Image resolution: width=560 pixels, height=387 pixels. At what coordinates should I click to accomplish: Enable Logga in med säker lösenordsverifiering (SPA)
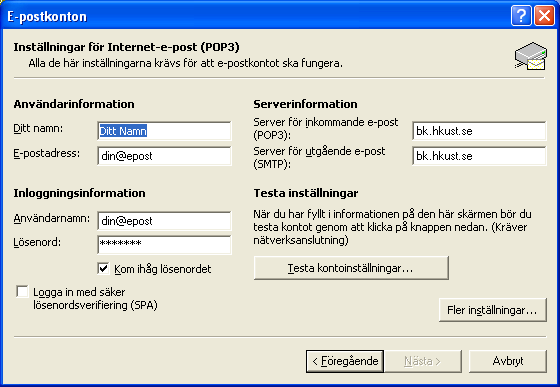22,291
